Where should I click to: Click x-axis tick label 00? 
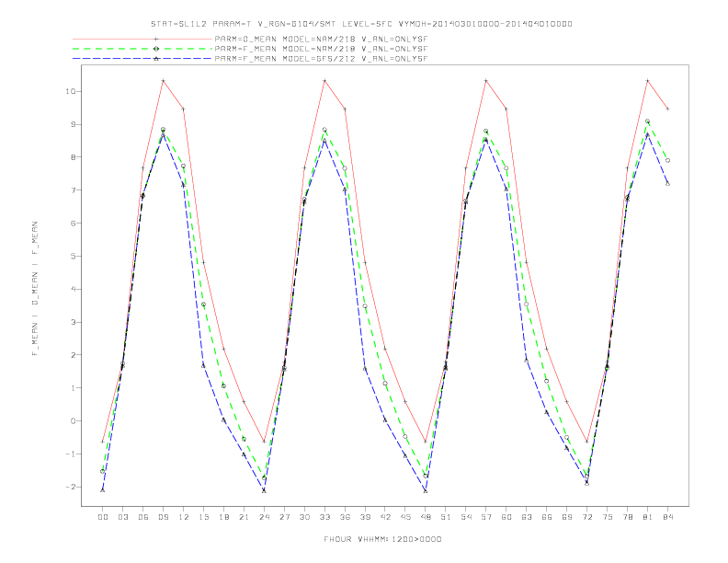click(103, 517)
